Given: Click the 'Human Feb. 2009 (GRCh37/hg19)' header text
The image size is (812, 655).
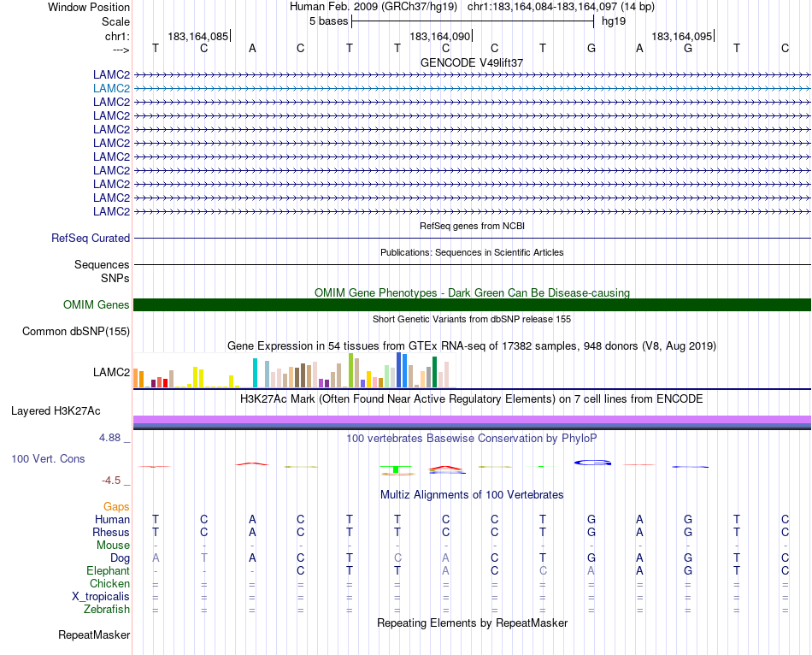Looking at the screenshot, I should 374,7.
